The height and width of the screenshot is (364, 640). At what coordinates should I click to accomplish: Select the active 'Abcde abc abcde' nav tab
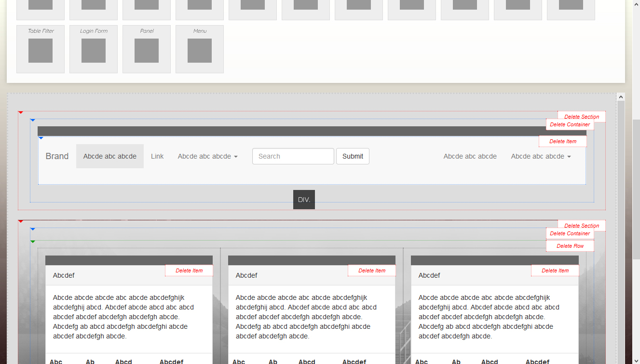[x=110, y=156]
